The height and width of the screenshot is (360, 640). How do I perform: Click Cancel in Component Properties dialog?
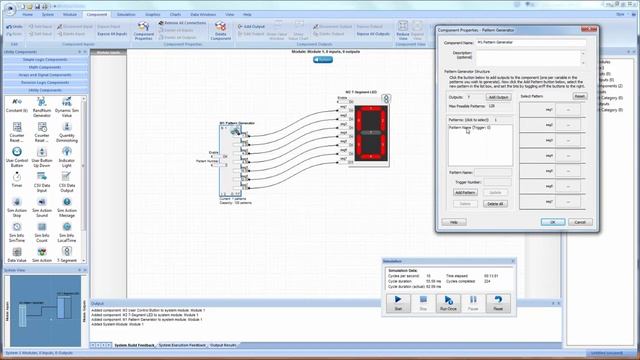coord(580,222)
